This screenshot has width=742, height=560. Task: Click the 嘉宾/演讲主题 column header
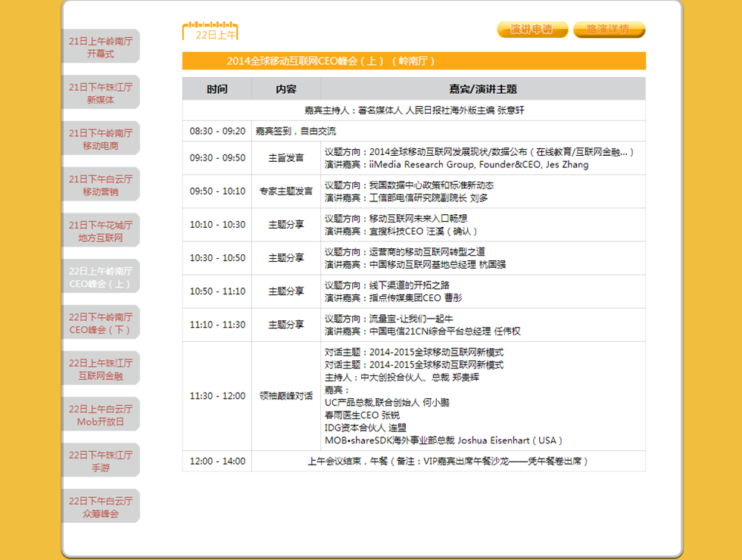pyautogui.click(x=483, y=89)
